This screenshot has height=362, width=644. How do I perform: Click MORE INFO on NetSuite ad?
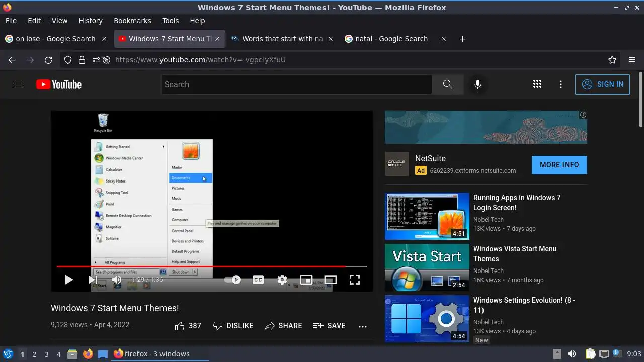pyautogui.click(x=559, y=165)
